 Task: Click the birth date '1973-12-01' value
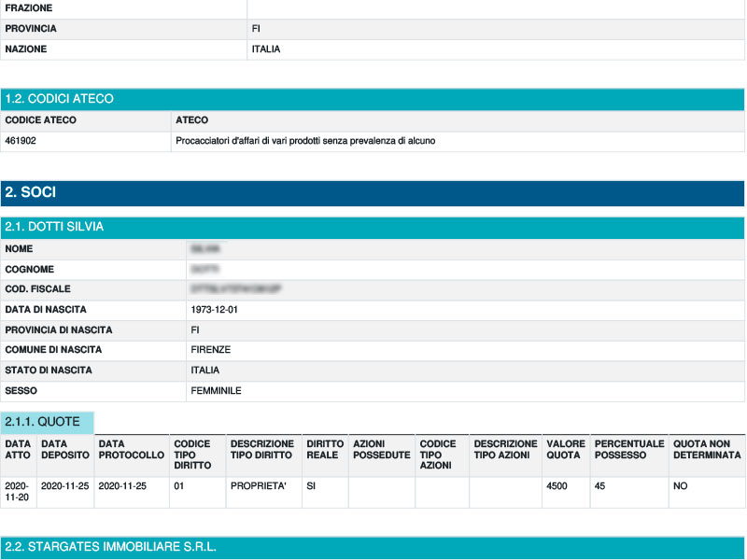(x=212, y=310)
